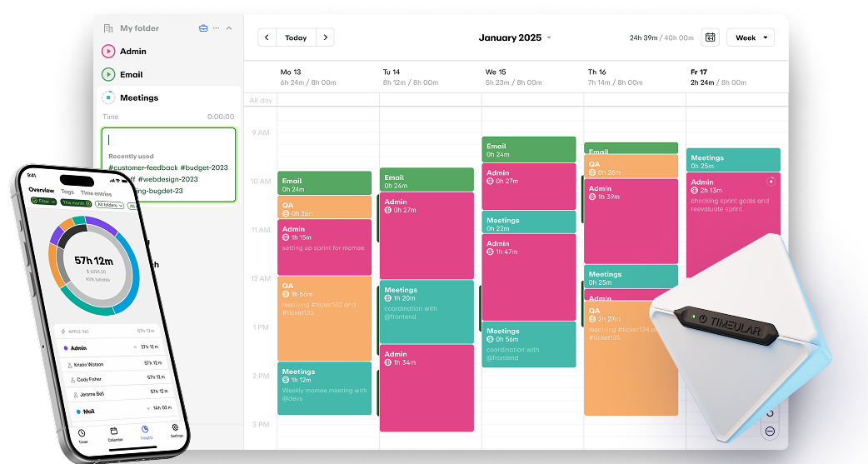Open the Week view dropdown
Screen dimensions: 868x464
[751, 37]
